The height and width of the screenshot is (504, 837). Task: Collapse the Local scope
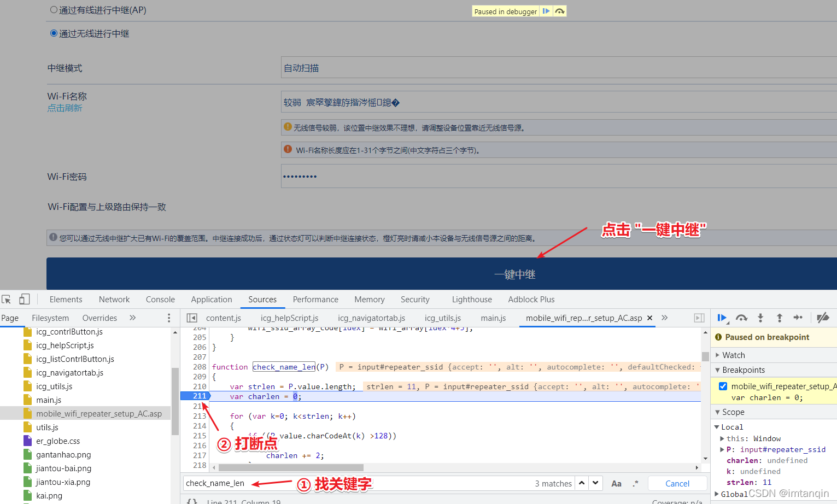tap(717, 427)
